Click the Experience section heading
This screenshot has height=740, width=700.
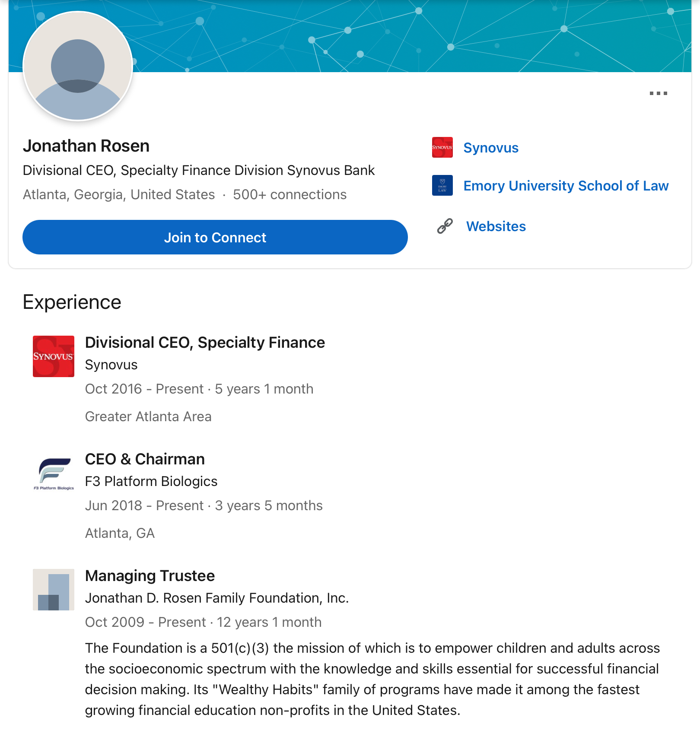(x=72, y=302)
